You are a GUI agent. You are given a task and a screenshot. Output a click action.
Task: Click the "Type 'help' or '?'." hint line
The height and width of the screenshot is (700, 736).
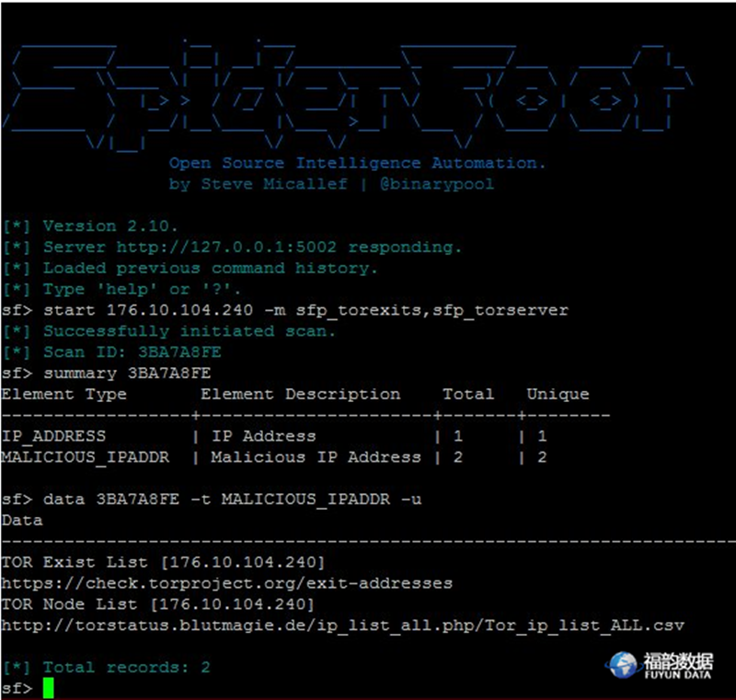(142, 289)
